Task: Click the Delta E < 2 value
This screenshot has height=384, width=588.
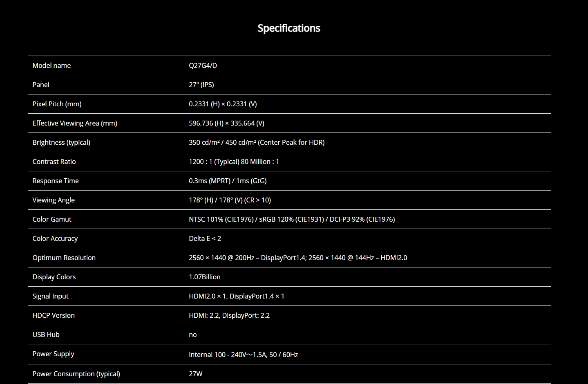Action: (x=205, y=238)
